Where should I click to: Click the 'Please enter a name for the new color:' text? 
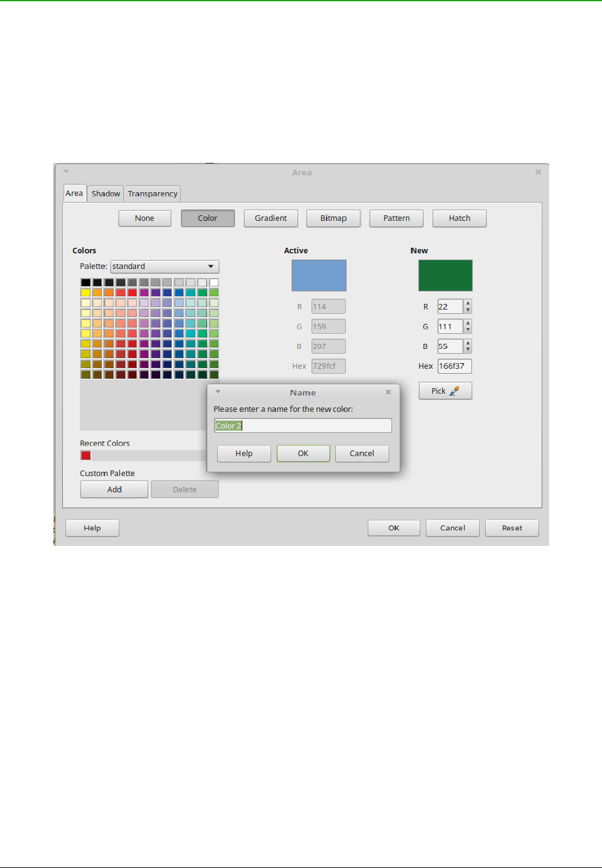tap(284, 409)
